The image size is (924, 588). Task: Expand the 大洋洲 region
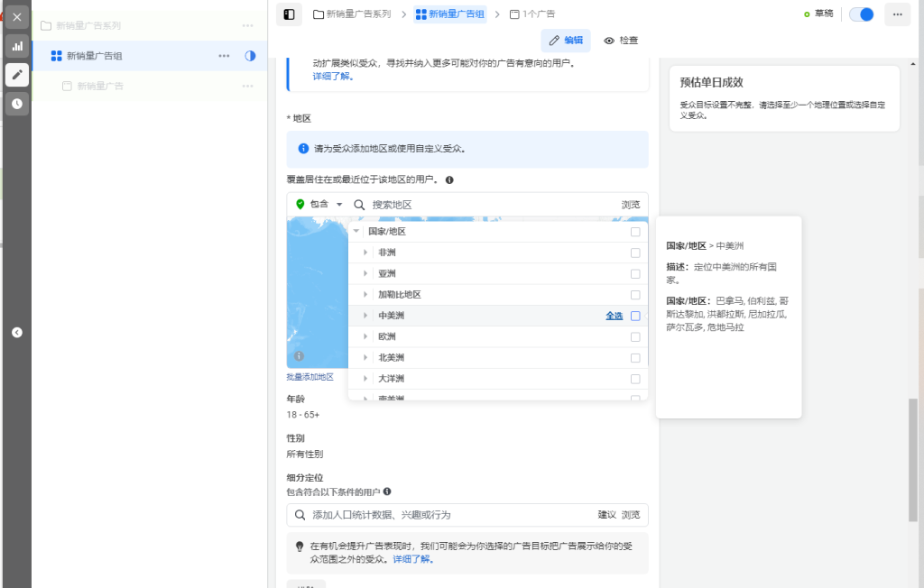click(x=365, y=378)
